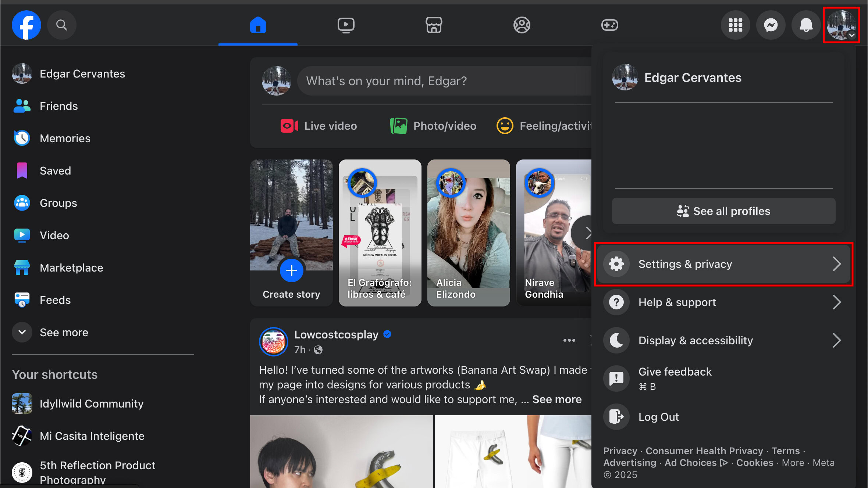The height and width of the screenshot is (488, 868).
Task: Open the notifications bell
Action: (x=805, y=25)
